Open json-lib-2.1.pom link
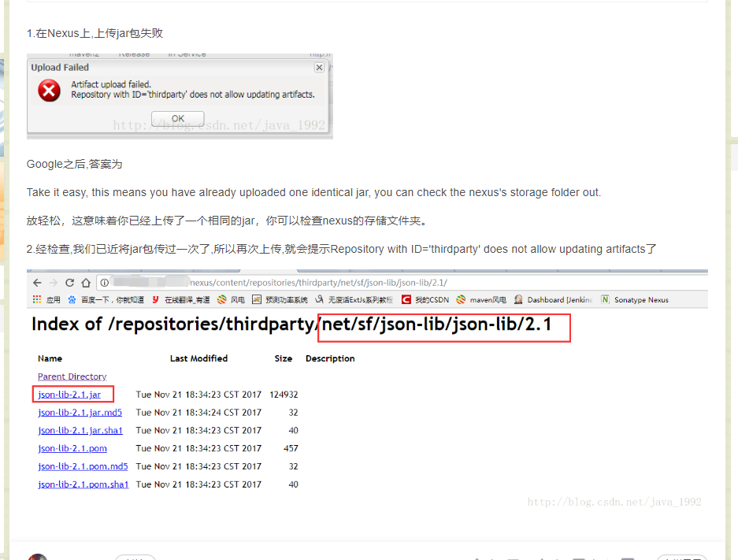This screenshot has height=560, width=738. (72, 448)
